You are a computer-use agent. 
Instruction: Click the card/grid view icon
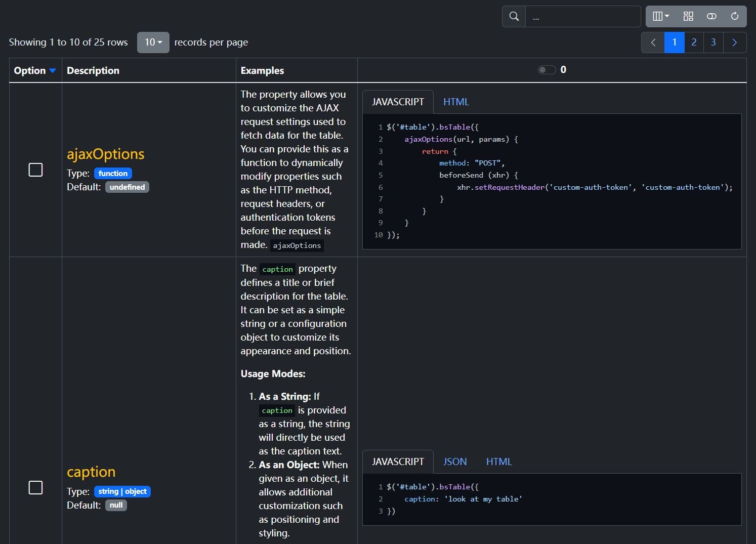(688, 16)
